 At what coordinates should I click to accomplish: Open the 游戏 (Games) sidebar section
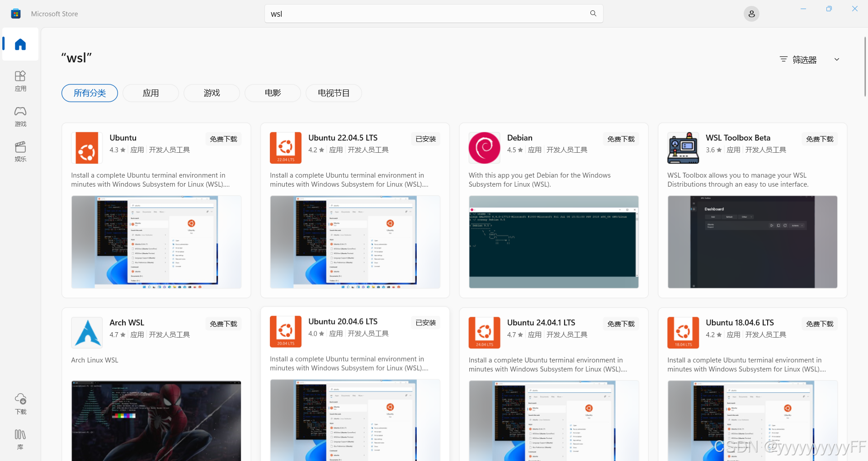click(20, 116)
